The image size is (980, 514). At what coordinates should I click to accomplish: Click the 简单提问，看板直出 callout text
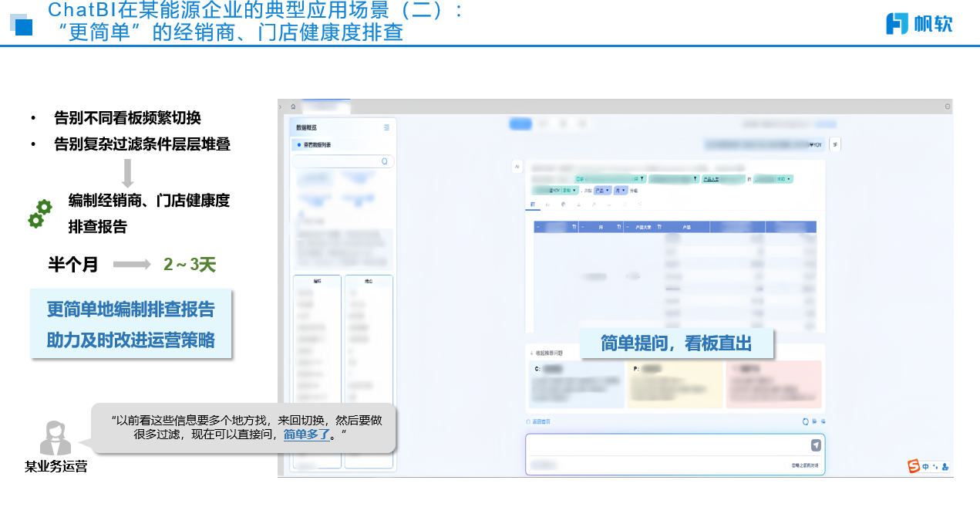(676, 343)
